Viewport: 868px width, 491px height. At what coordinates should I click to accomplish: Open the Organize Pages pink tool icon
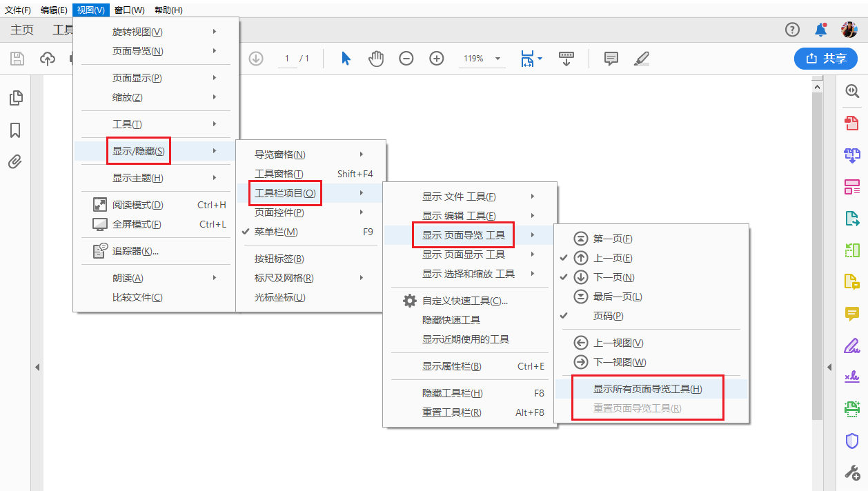[852, 186]
